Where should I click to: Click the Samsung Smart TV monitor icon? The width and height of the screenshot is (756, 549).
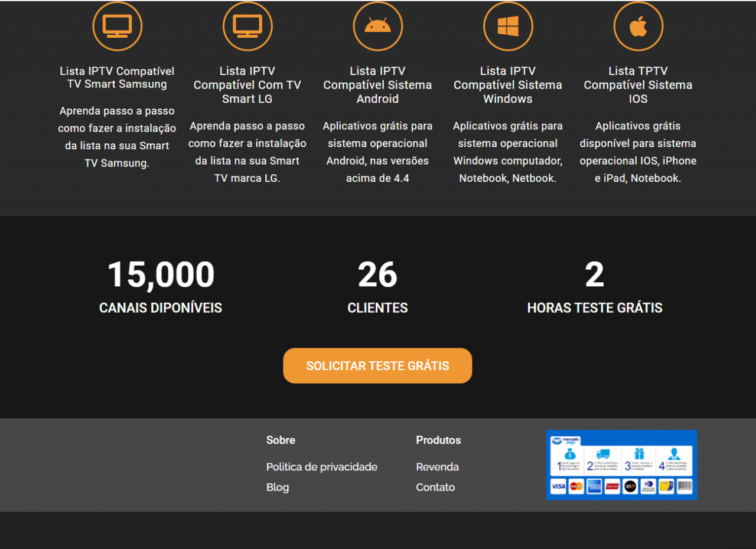click(x=117, y=26)
